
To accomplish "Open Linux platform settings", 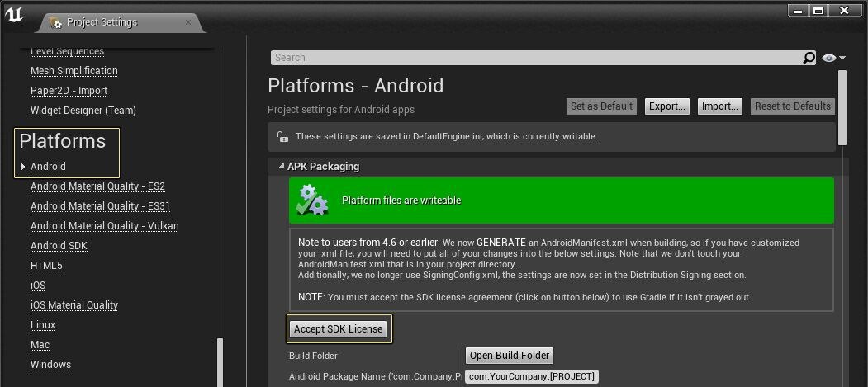I will point(43,325).
